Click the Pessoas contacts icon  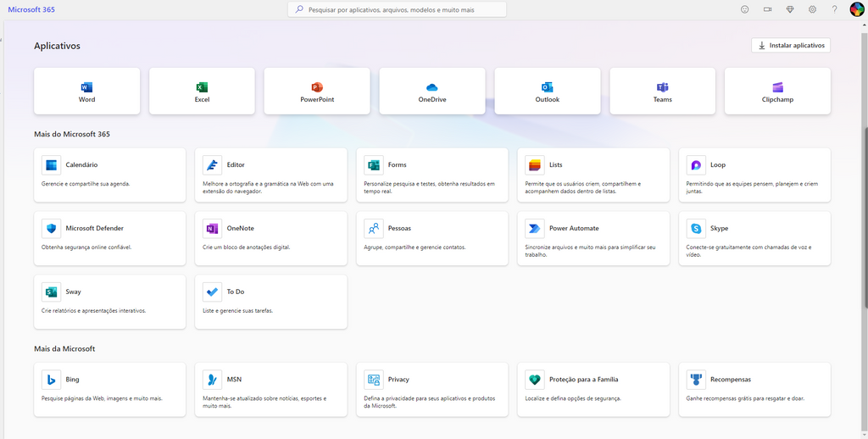coord(374,229)
